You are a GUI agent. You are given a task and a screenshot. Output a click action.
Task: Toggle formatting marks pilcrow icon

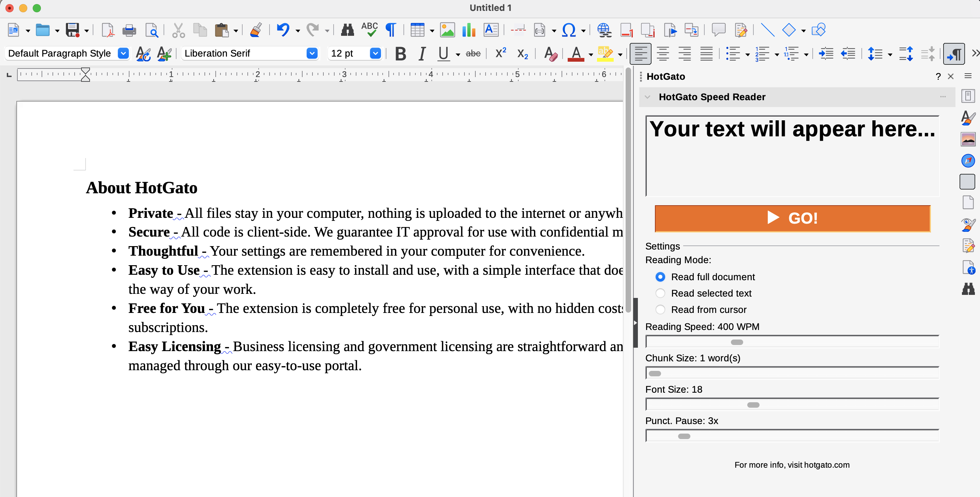coord(391,30)
